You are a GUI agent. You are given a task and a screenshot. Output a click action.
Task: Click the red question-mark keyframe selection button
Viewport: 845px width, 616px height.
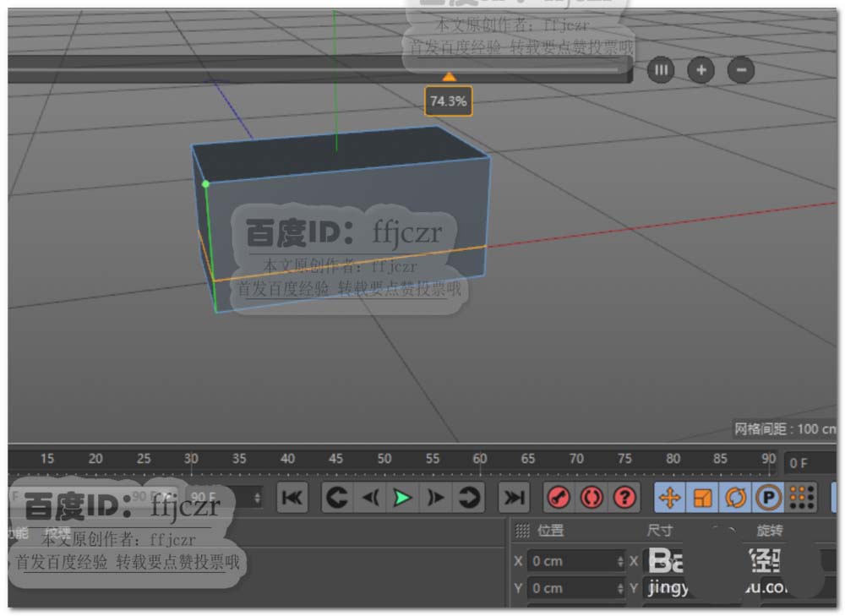point(624,497)
